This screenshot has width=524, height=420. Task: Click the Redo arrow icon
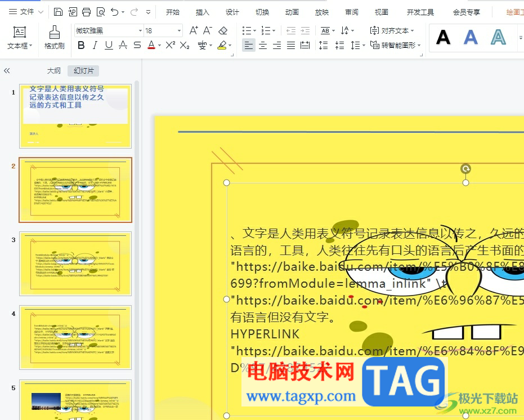coord(134,12)
